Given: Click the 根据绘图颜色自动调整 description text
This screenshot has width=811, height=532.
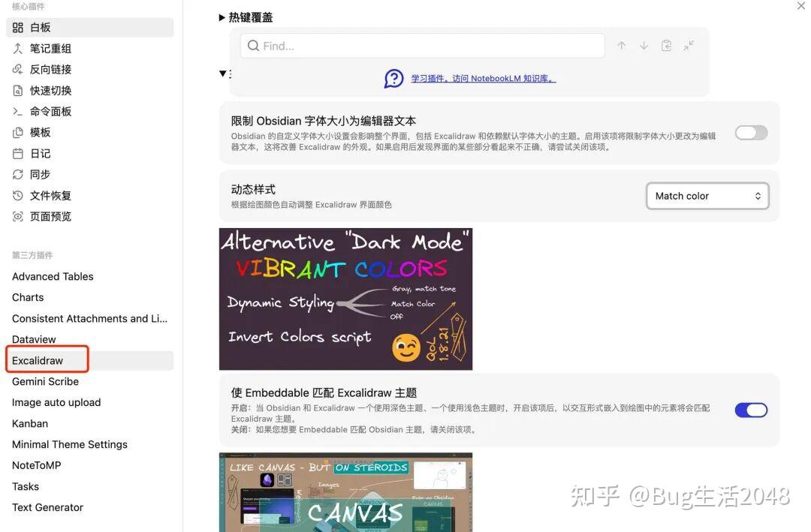Looking at the screenshot, I should pos(312,205).
